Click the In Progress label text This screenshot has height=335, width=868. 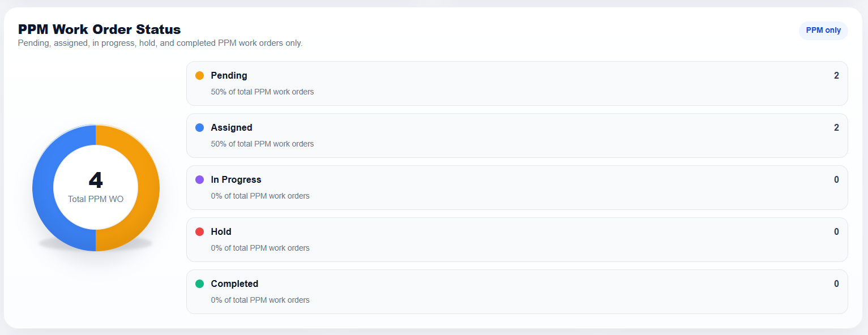coord(236,179)
